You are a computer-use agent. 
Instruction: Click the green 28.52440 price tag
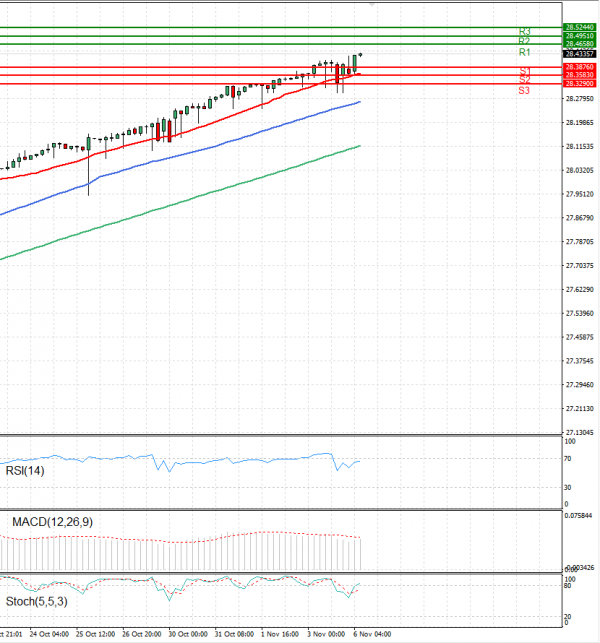[x=579, y=27]
